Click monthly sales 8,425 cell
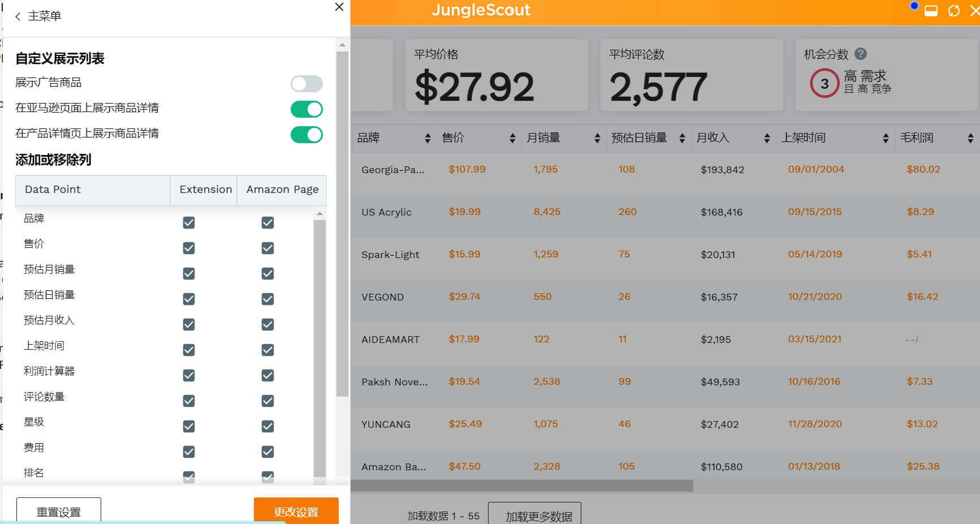Image resolution: width=980 pixels, height=524 pixels. tap(547, 212)
